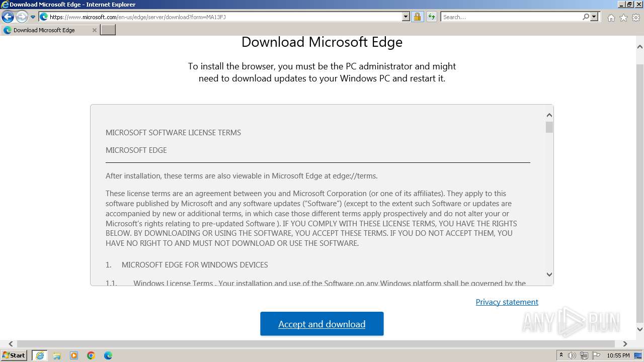Open the recent pages dropdown arrow
The width and height of the screenshot is (644, 362).
coord(33,17)
